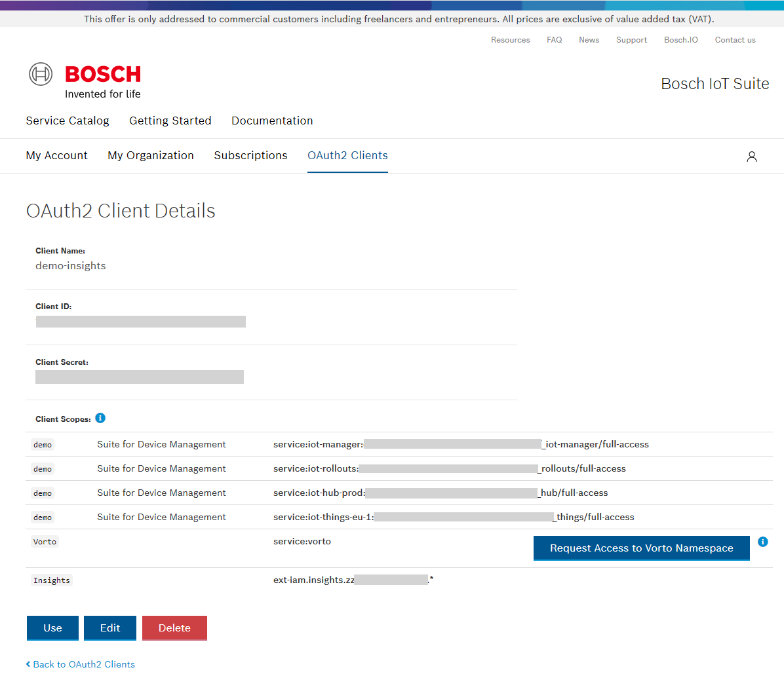Click Suite for Device Management in iot-hub-prod row

pyautogui.click(x=161, y=493)
